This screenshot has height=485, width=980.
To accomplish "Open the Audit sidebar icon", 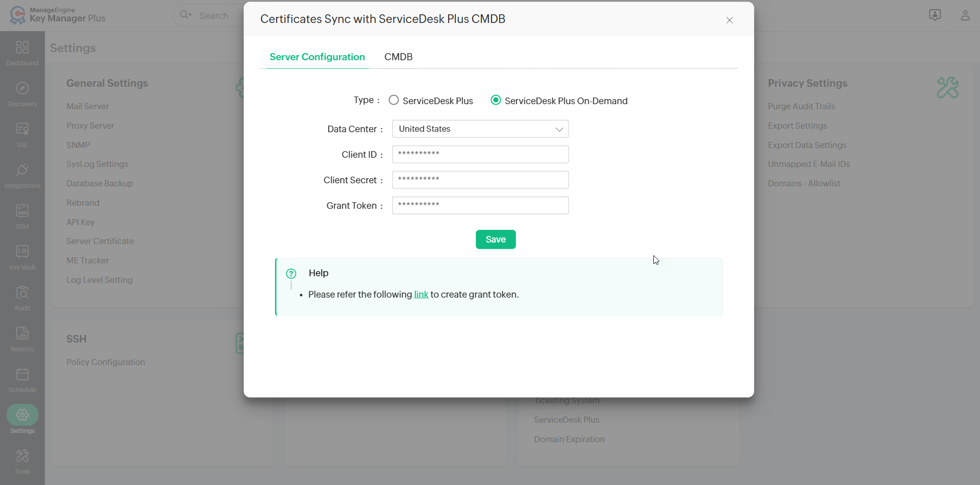I will (22, 293).
